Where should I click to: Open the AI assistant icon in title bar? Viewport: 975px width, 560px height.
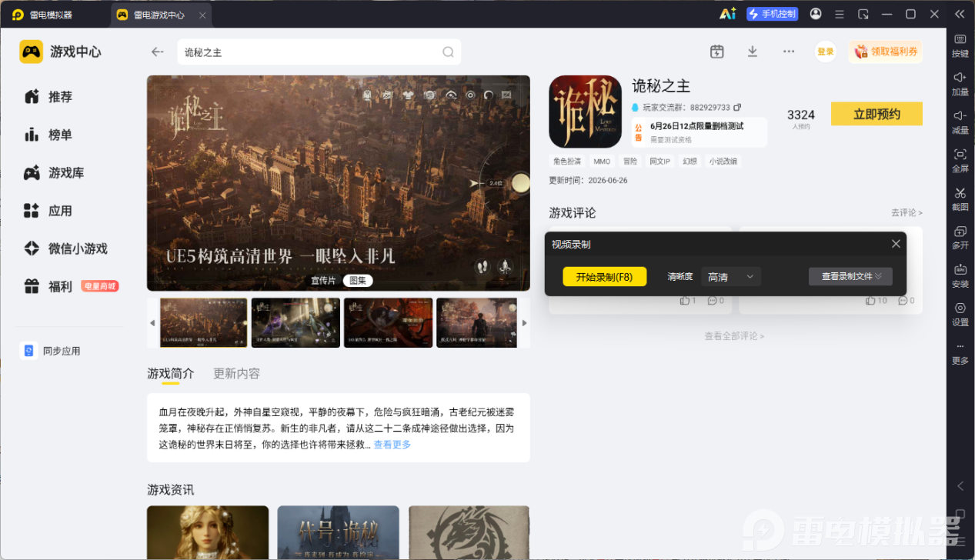coord(727,14)
